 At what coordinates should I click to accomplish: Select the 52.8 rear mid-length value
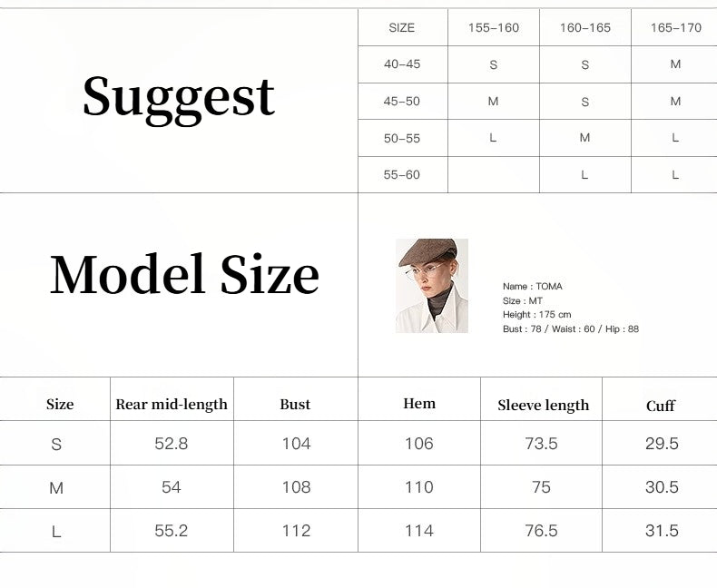pyautogui.click(x=172, y=444)
